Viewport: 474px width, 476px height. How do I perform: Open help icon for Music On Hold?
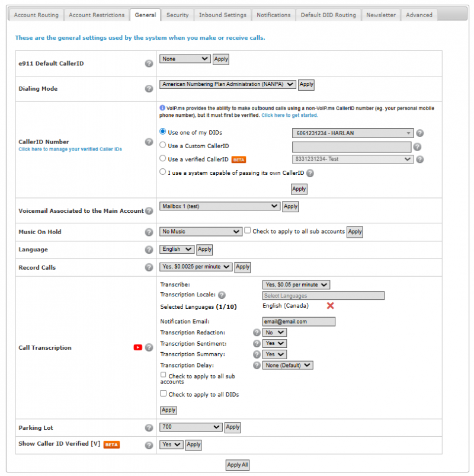[x=149, y=232]
